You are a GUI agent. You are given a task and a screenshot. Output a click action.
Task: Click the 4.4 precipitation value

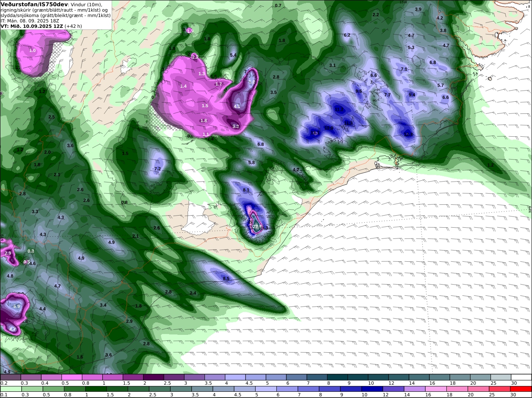click(42, 309)
